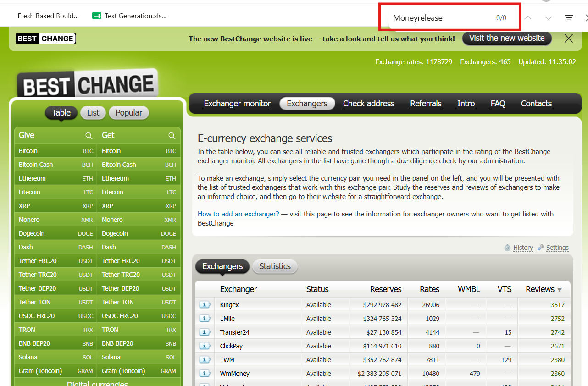This screenshot has width=588, height=386.
Task: Click Visit the new website button
Action: coord(507,38)
